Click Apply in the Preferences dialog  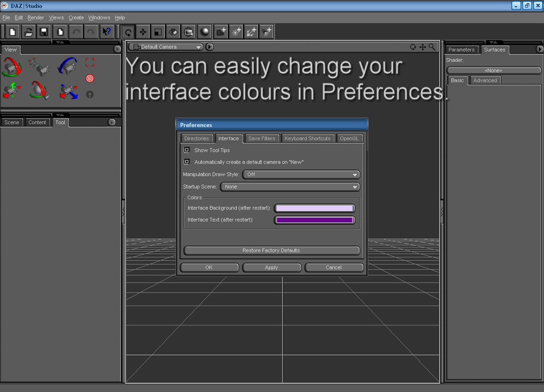tap(272, 267)
